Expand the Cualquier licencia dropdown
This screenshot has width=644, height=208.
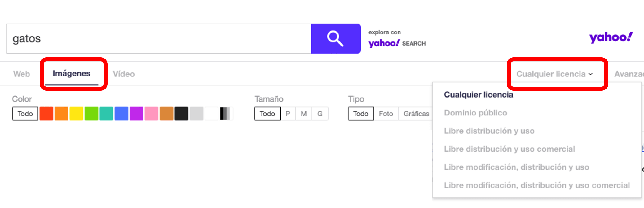point(554,74)
